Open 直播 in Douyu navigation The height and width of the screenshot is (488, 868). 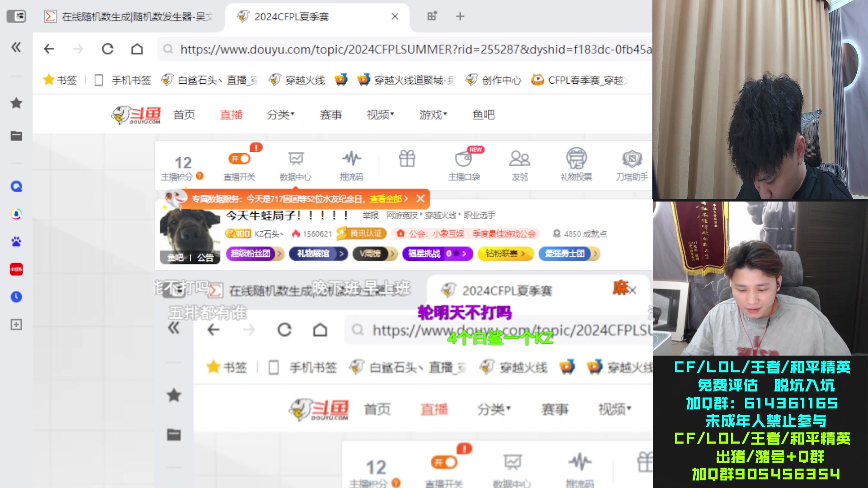click(231, 115)
